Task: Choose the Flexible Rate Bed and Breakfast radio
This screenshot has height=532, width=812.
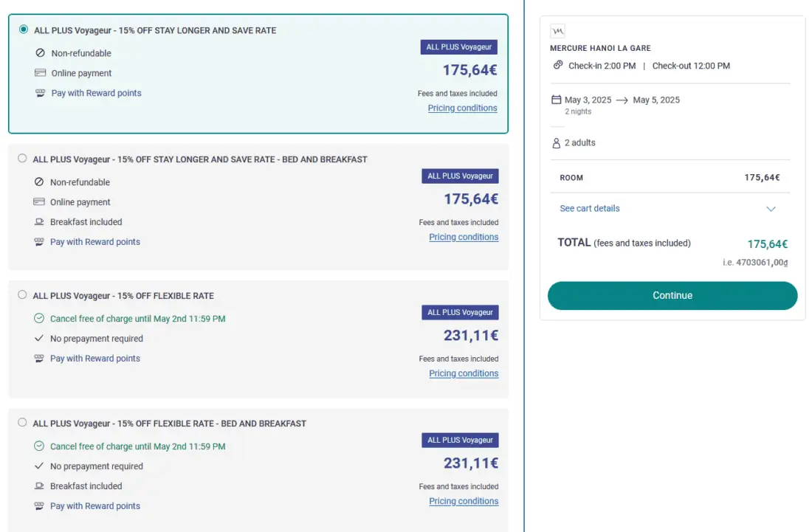Action: pos(22,423)
